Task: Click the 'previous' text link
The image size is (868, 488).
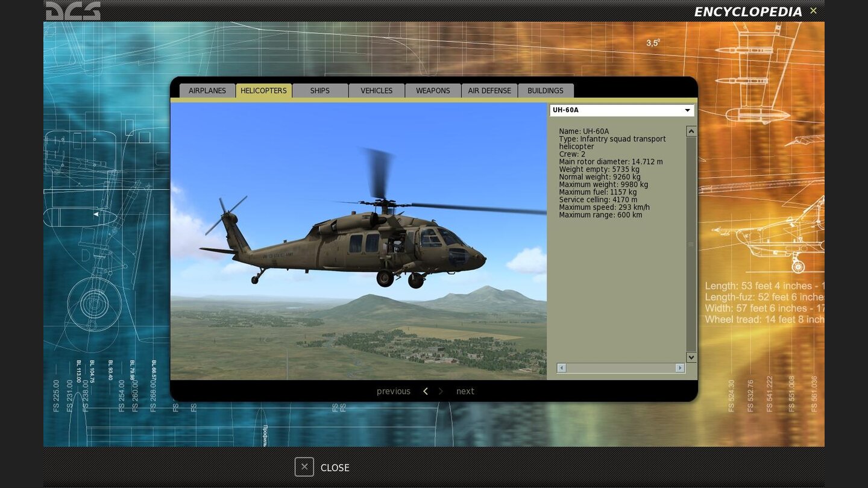Action: coord(394,391)
